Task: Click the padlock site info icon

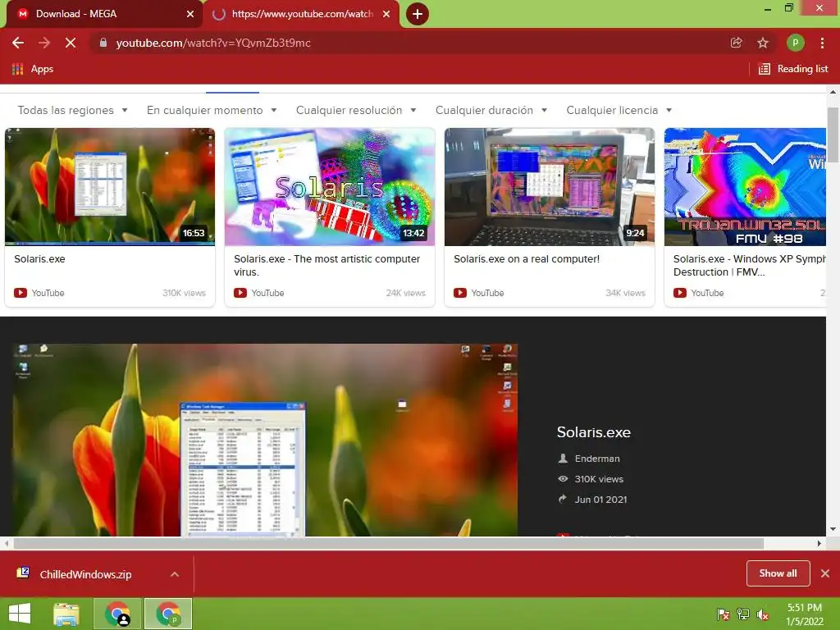Action: tap(103, 43)
